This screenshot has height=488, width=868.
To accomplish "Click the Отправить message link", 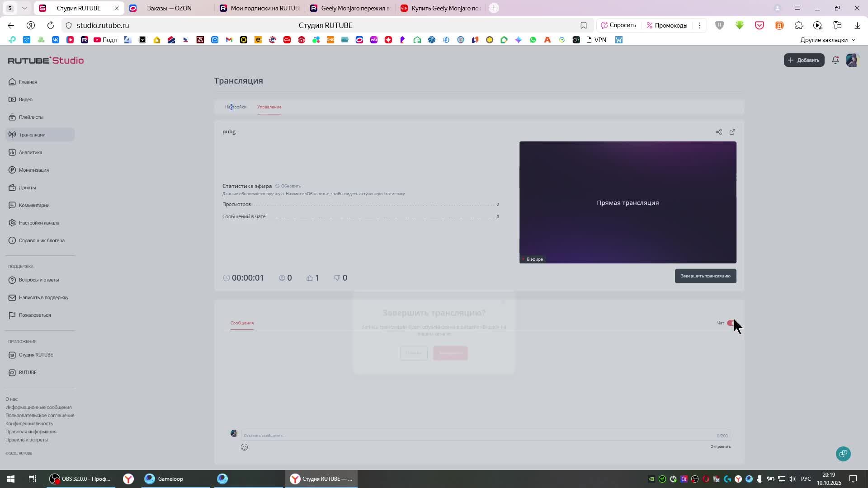I will (x=720, y=446).
